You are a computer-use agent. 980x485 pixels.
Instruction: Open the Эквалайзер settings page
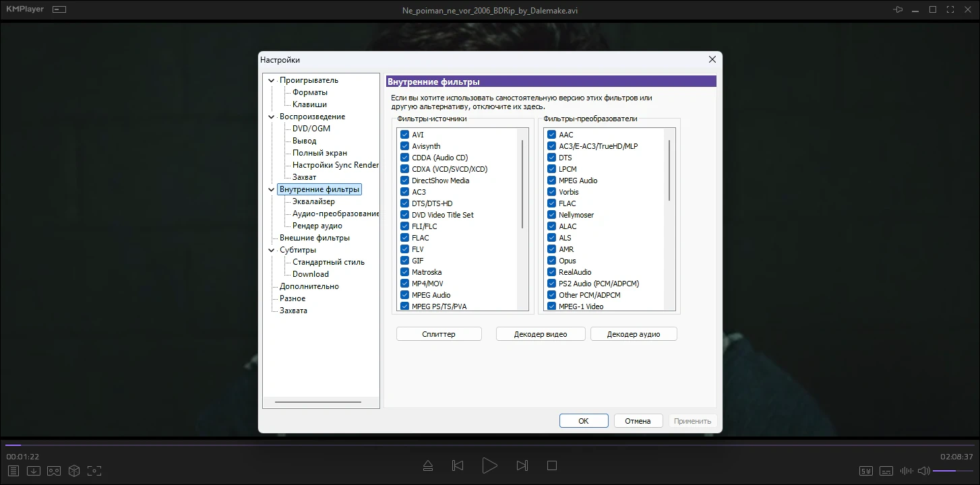[313, 201]
